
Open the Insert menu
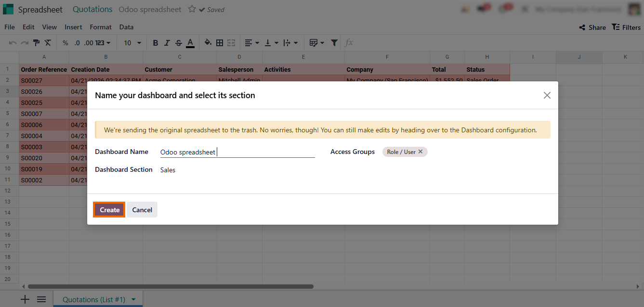73,27
